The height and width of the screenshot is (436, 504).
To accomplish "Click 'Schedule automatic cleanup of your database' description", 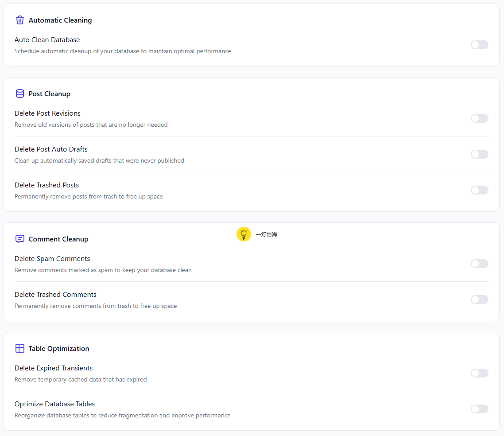I will [123, 51].
